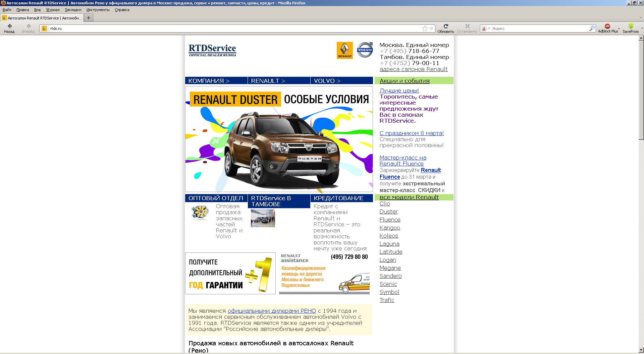Click the SaveFrom green arrow icon
Viewport: 644px width, 354px height.
point(631,26)
